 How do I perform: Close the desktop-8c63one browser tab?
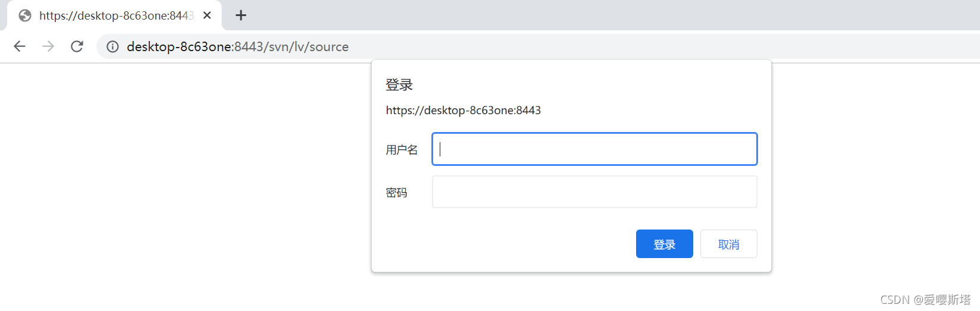pyautogui.click(x=207, y=15)
